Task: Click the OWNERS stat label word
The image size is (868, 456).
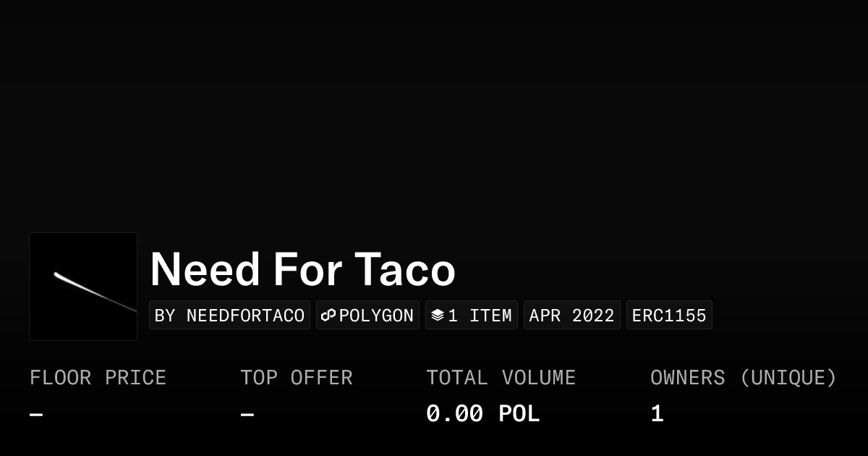Action: tap(687, 378)
